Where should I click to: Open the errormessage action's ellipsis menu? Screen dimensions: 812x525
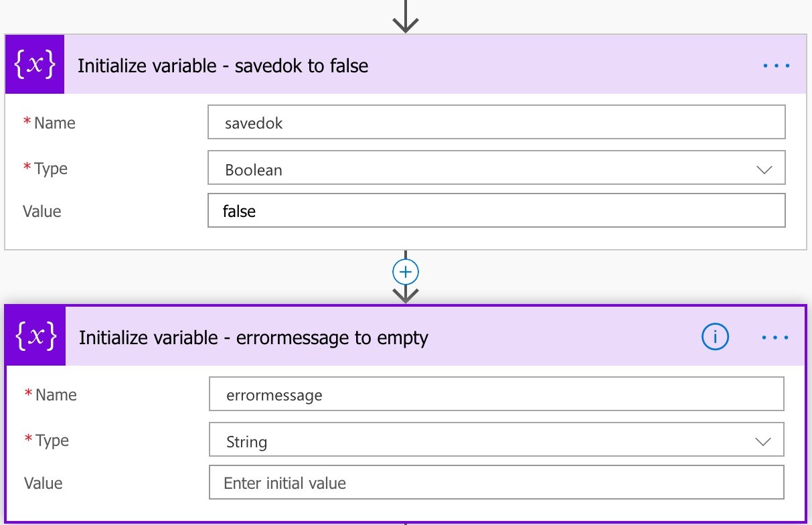point(776,337)
